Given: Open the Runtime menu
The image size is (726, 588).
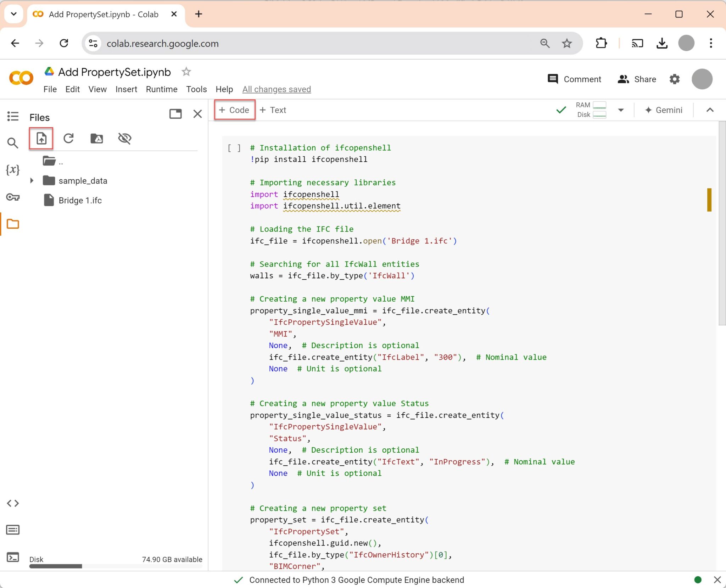Looking at the screenshot, I should point(161,89).
